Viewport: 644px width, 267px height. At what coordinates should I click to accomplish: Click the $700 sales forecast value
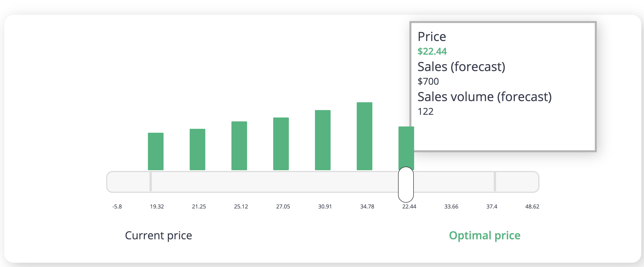428,82
